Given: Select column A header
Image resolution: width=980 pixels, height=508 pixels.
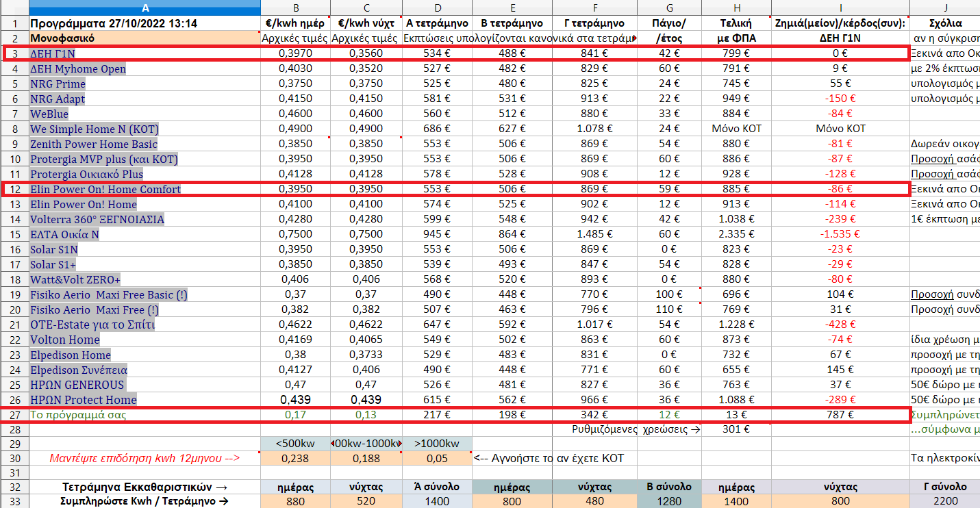Looking at the screenshot, I should click(145, 8).
